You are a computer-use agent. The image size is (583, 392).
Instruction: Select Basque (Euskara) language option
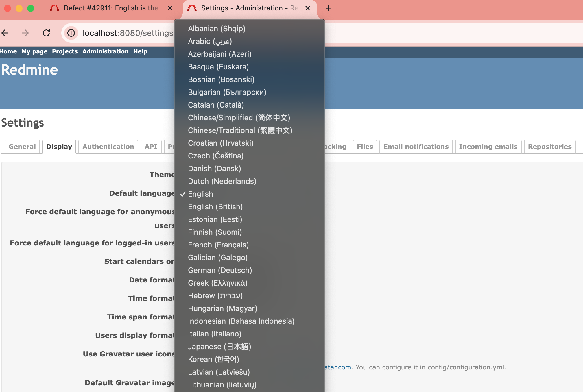(250, 67)
